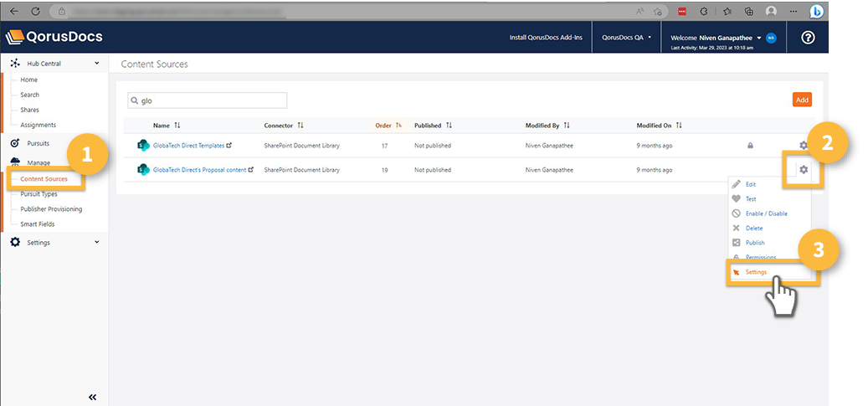Open the read aloud icon in address bar
The width and height of the screenshot is (868, 406).
click(x=640, y=11)
